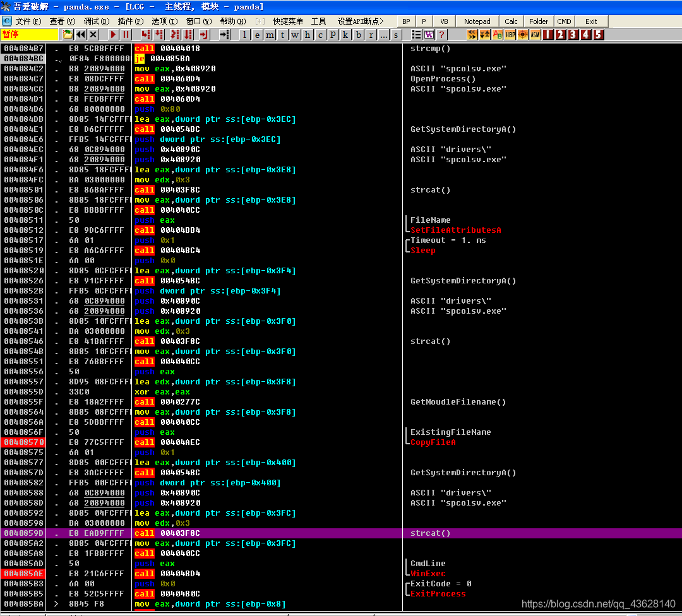Click the Close program X icon

pos(93,35)
